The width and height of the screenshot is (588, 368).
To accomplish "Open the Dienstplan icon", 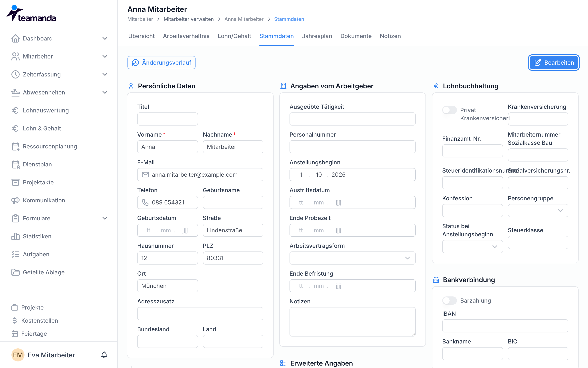I will coord(16,165).
